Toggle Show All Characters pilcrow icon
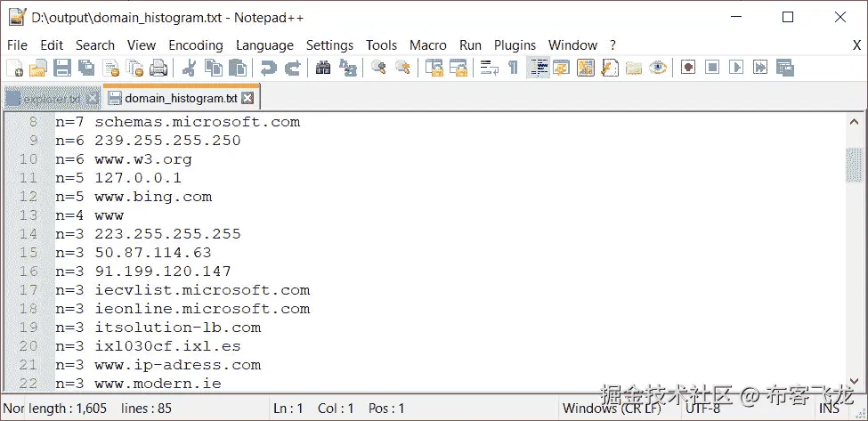The image size is (868, 421). pyautogui.click(x=513, y=68)
